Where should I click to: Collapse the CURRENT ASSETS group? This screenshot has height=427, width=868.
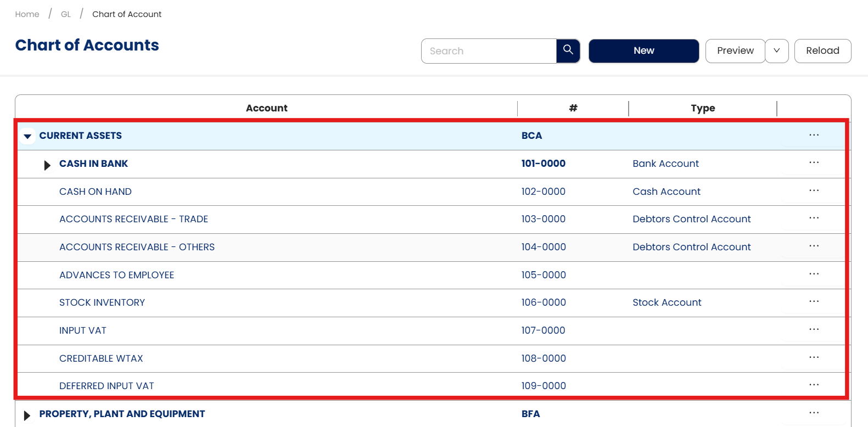[27, 136]
